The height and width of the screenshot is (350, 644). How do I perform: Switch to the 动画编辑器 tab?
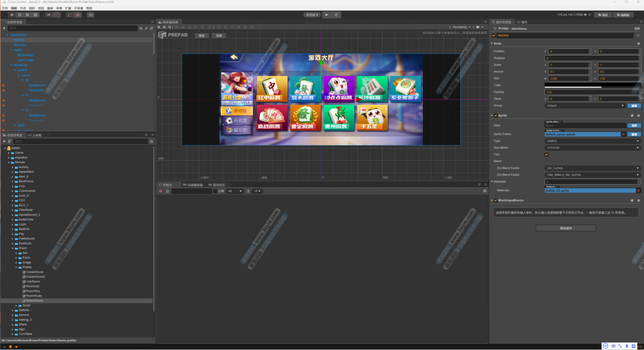193,185
